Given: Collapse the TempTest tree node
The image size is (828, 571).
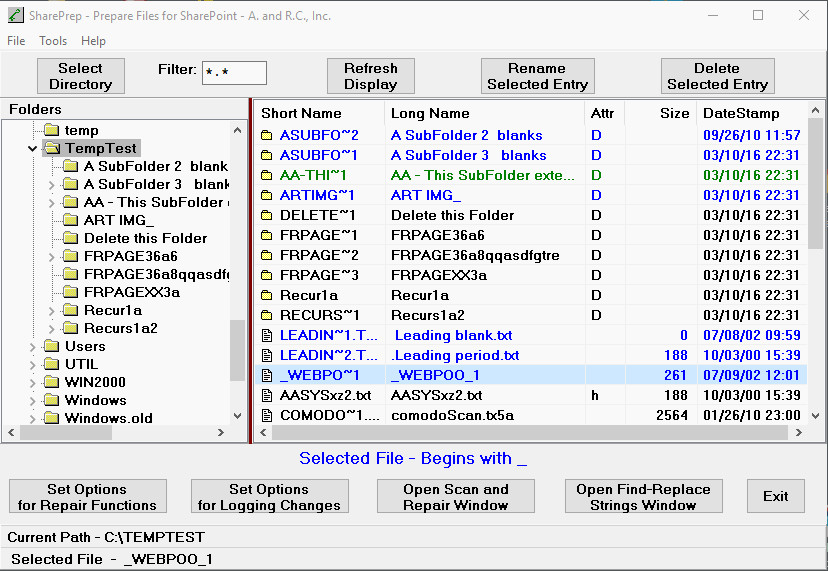Looking at the screenshot, I should click(x=32, y=149).
